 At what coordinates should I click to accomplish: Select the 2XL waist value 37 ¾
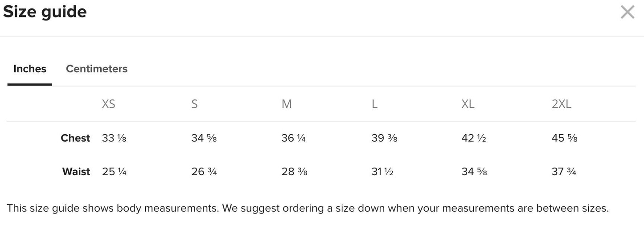pyautogui.click(x=564, y=172)
